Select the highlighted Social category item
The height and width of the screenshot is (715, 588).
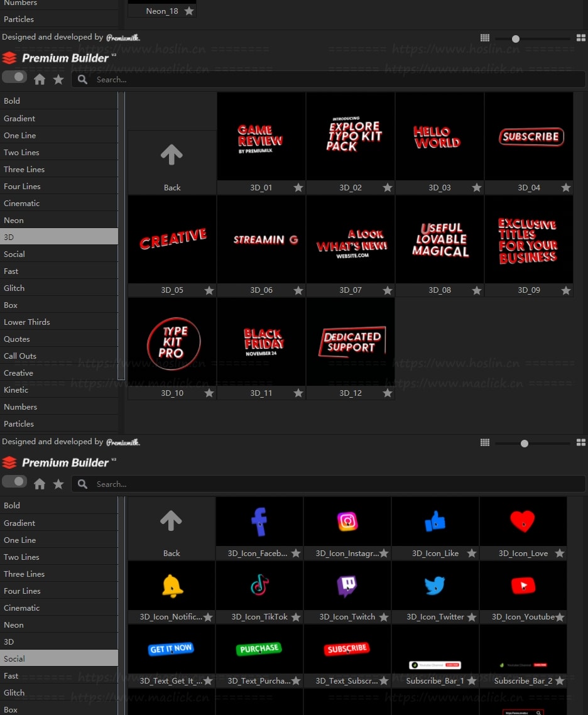[x=59, y=658]
